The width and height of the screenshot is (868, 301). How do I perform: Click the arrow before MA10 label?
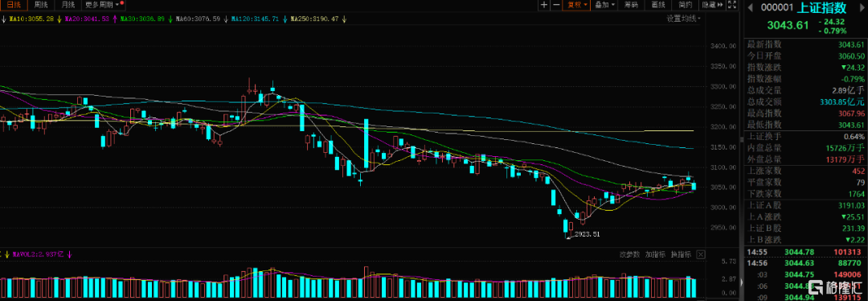click(x=4, y=19)
